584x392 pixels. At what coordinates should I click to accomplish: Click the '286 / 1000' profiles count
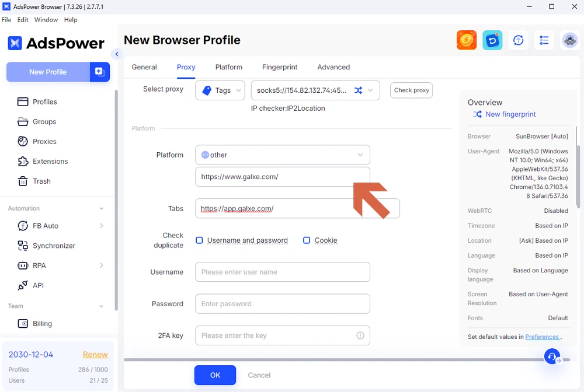coord(93,369)
